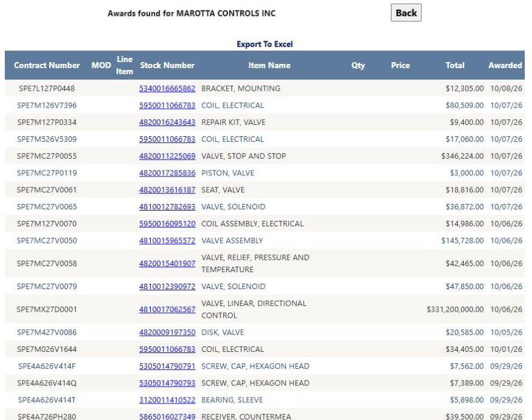Image resolution: width=532 pixels, height=420 pixels.
Task: Open stock number 5305014790791 link
Action: click(167, 366)
